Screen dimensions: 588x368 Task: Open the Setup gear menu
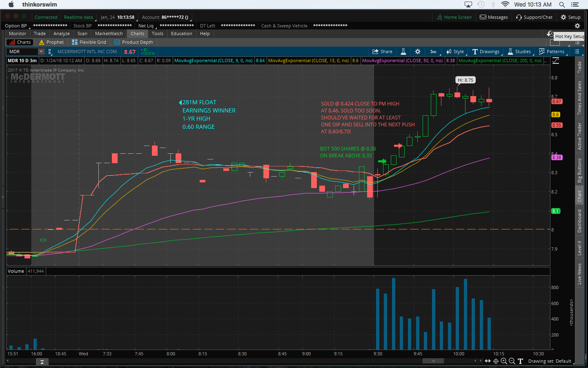(x=570, y=17)
